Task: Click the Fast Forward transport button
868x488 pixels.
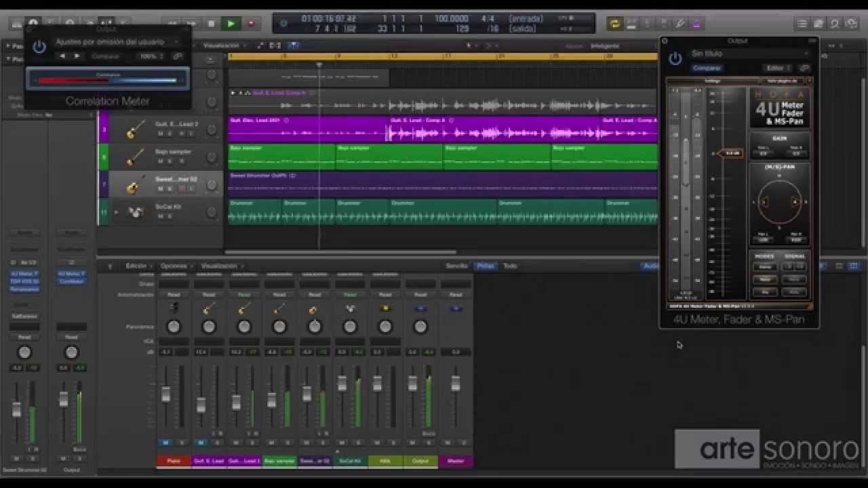Action: tap(192, 24)
